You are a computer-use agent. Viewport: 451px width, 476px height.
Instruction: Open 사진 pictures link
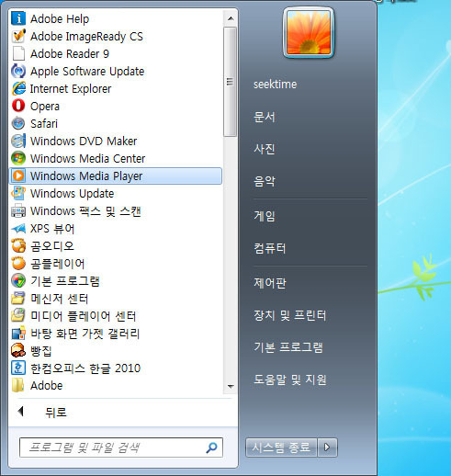pos(265,149)
